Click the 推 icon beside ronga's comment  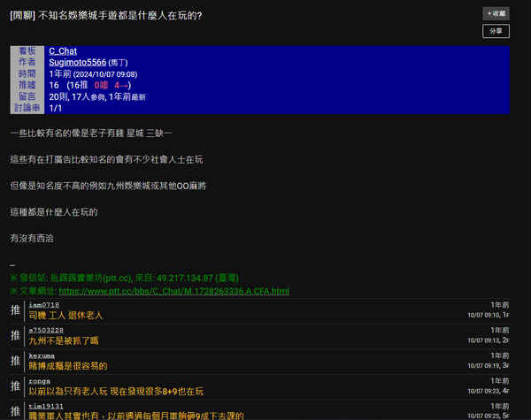click(15, 386)
